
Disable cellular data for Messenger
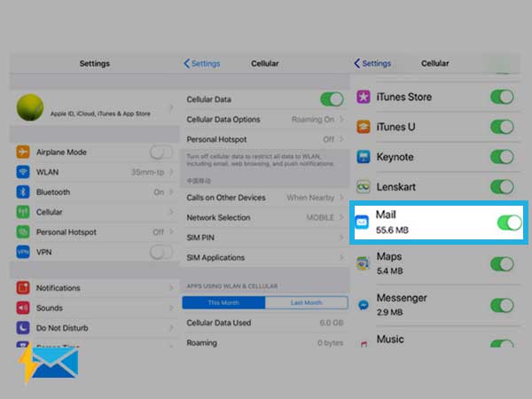click(502, 305)
